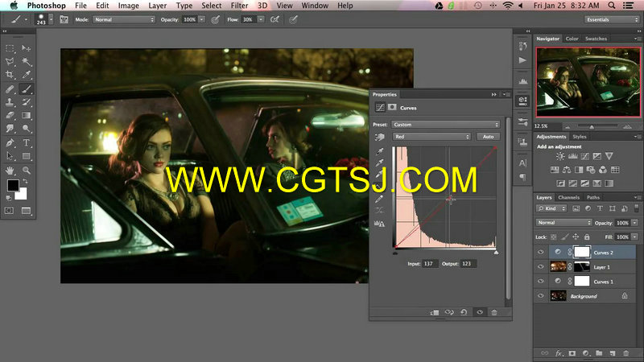Viewport: 644px width, 362px height.
Task: Switch to the Channels tab
Action: 568,197
